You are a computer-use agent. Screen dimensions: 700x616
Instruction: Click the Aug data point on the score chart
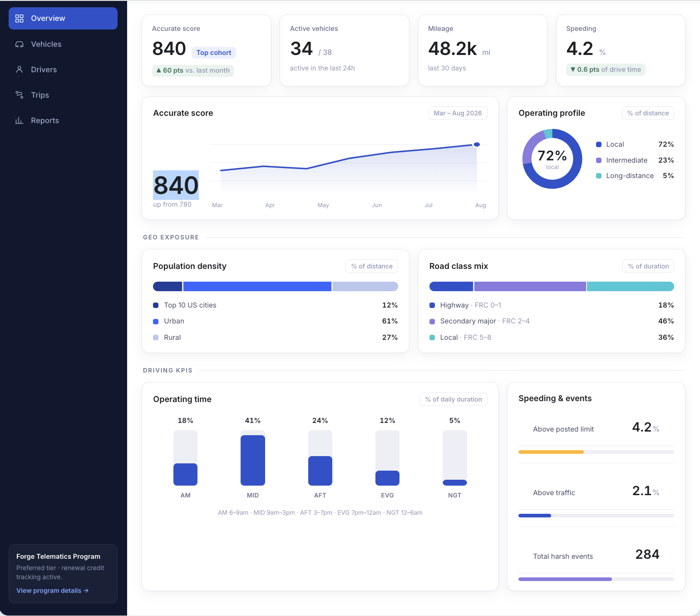click(477, 144)
